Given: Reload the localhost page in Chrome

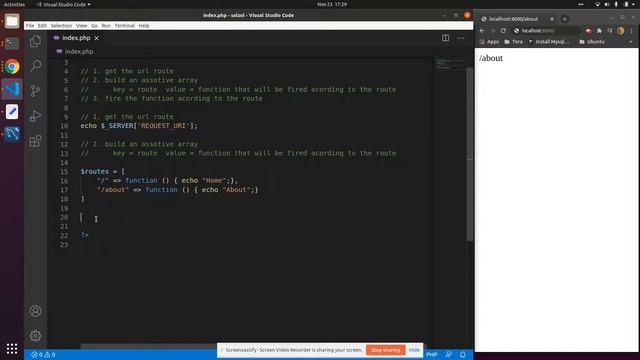Looking at the screenshot, I should click(x=503, y=31).
